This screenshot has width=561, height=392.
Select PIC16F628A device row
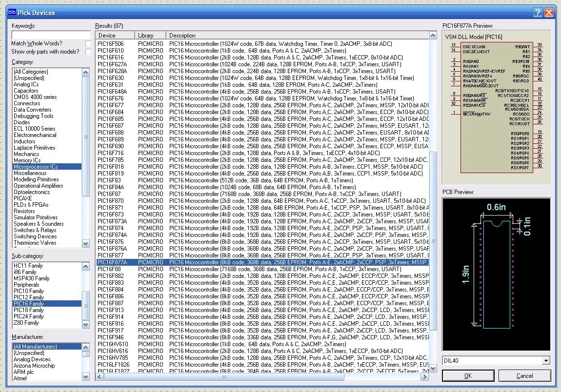pyautogui.click(x=262, y=71)
